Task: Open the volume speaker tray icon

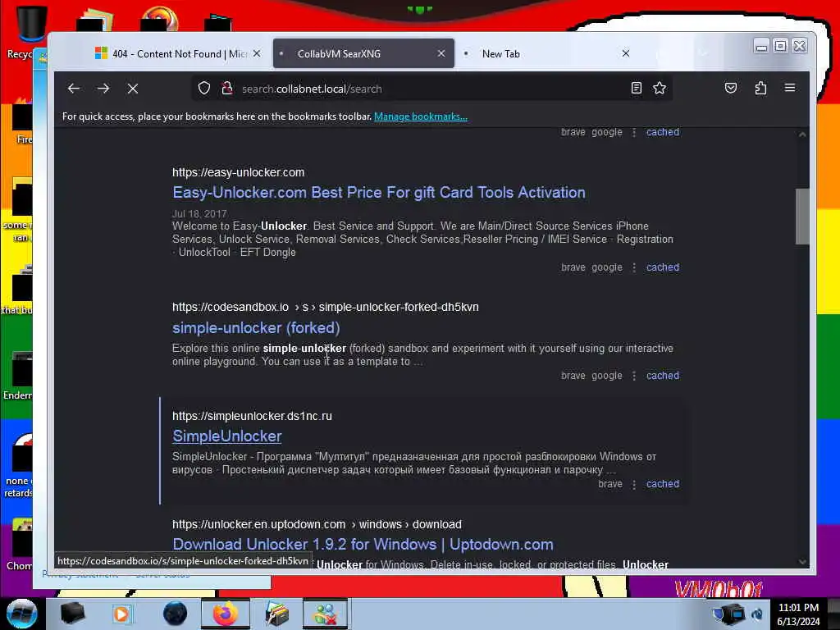Action: (x=757, y=614)
